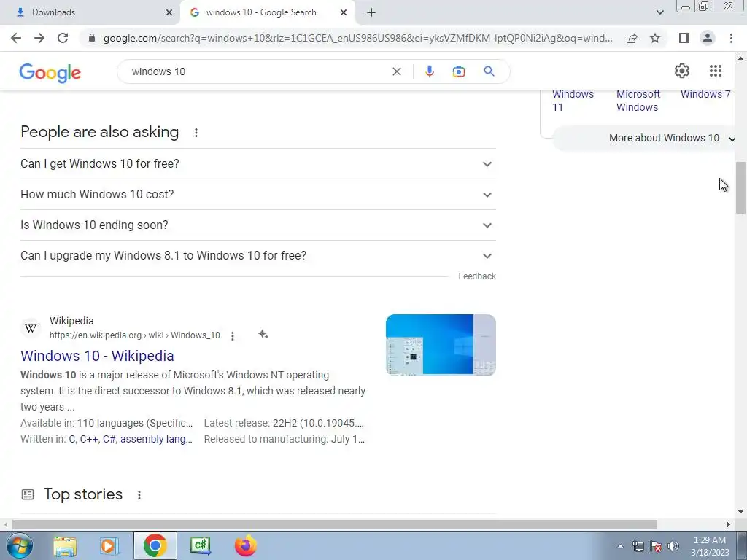Clear the search box with the X icon
The height and width of the screenshot is (560, 747).
pyautogui.click(x=396, y=71)
